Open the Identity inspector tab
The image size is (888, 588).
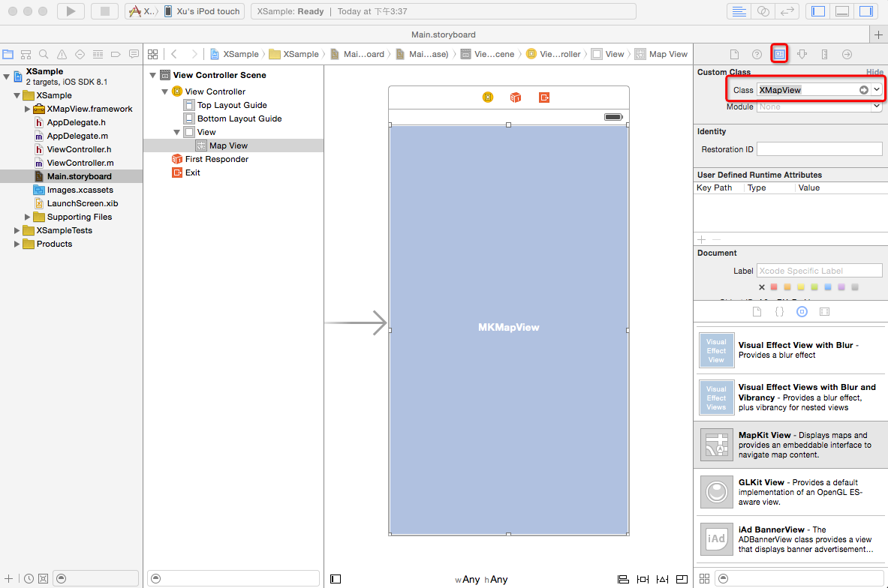point(780,54)
